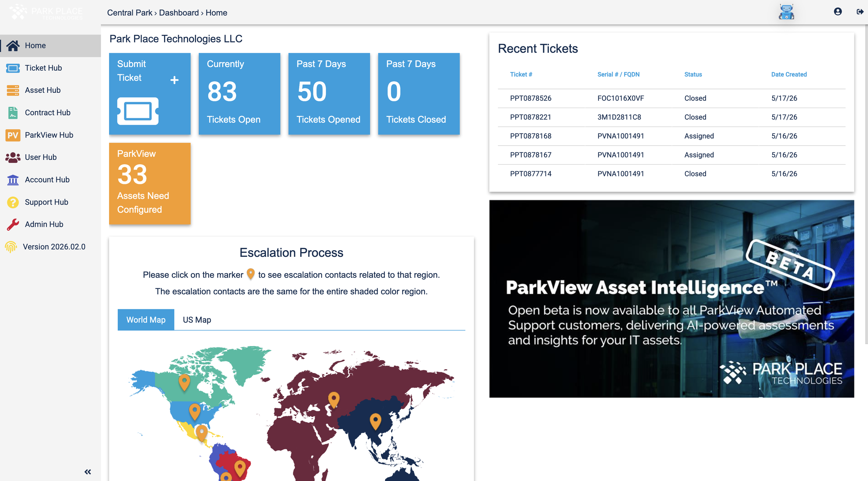Click the EMEA region map marker

[x=334, y=400]
